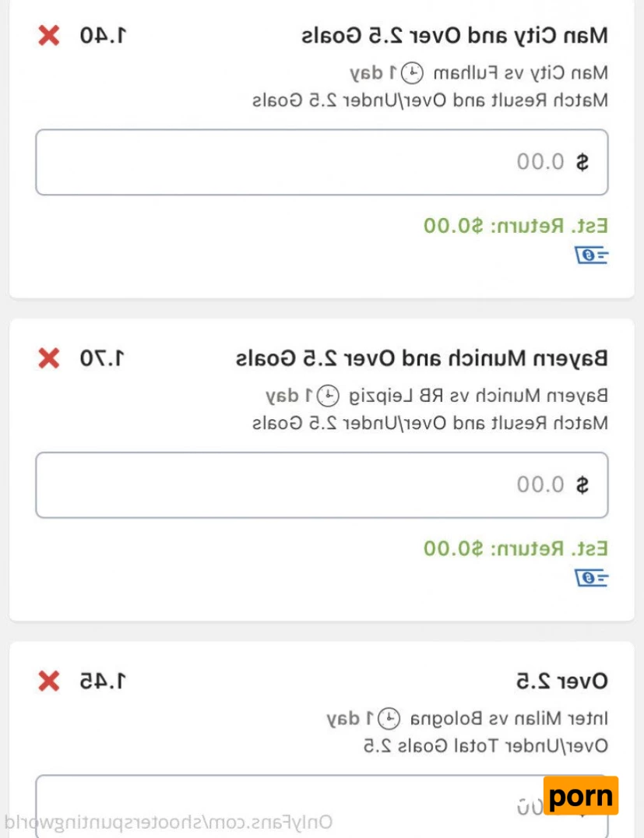Screen dimensions: 644x838
Task: Select the Bayern Munich and Over 2.5 Goals title
Action: pyautogui.click(x=421, y=358)
